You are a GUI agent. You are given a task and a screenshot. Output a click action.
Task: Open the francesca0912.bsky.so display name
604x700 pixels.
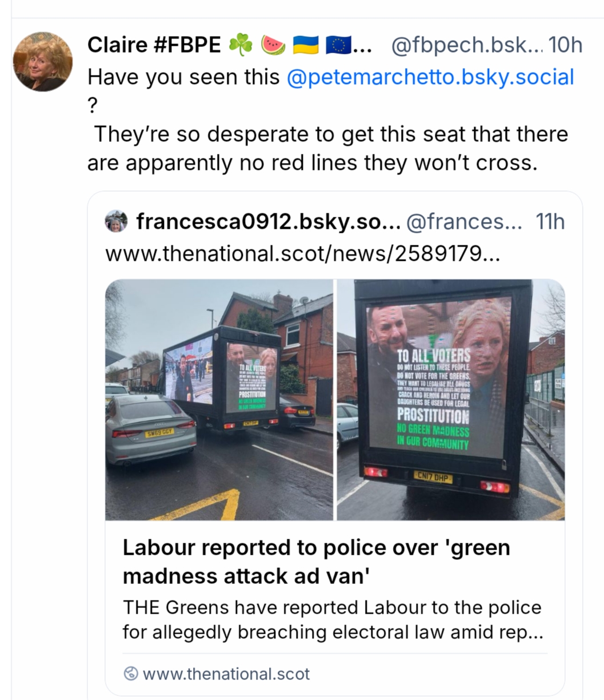point(268,221)
